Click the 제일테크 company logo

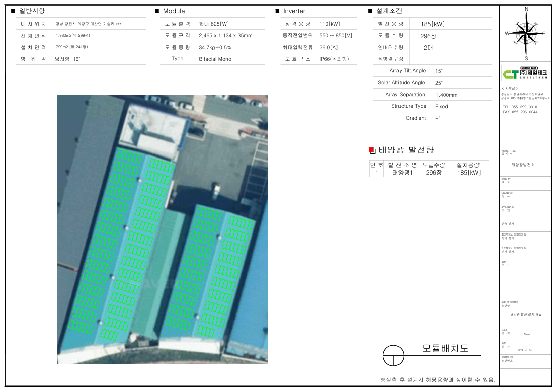[526, 74]
